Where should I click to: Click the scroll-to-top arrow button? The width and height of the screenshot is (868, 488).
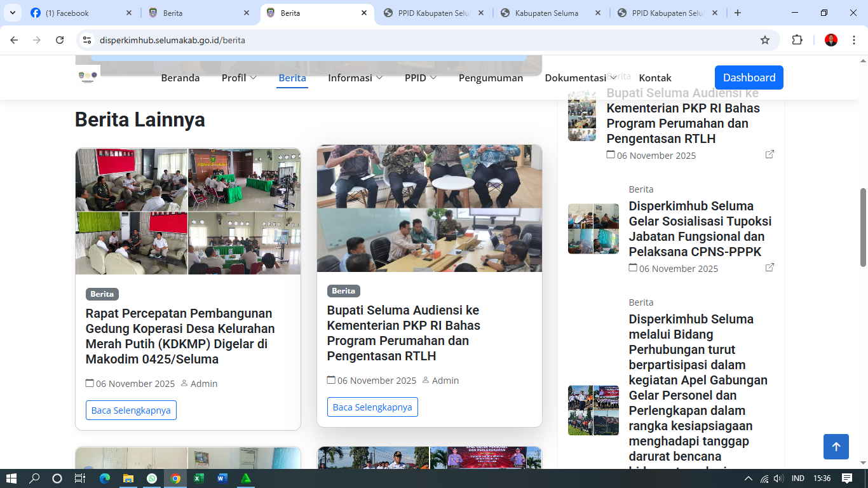click(836, 447)
